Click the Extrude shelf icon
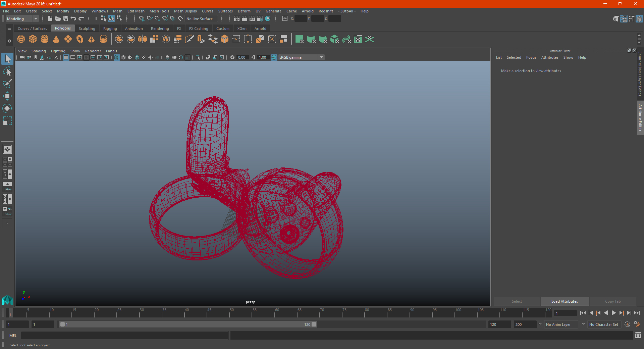This screenshot has height=349, width=644. coord(201,39)
